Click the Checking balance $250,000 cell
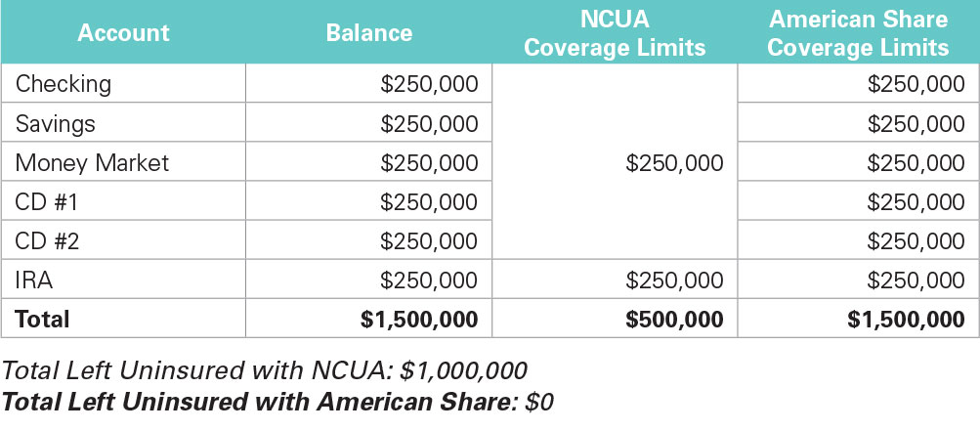This screenshot has height=431, width=980. (368, 83)
